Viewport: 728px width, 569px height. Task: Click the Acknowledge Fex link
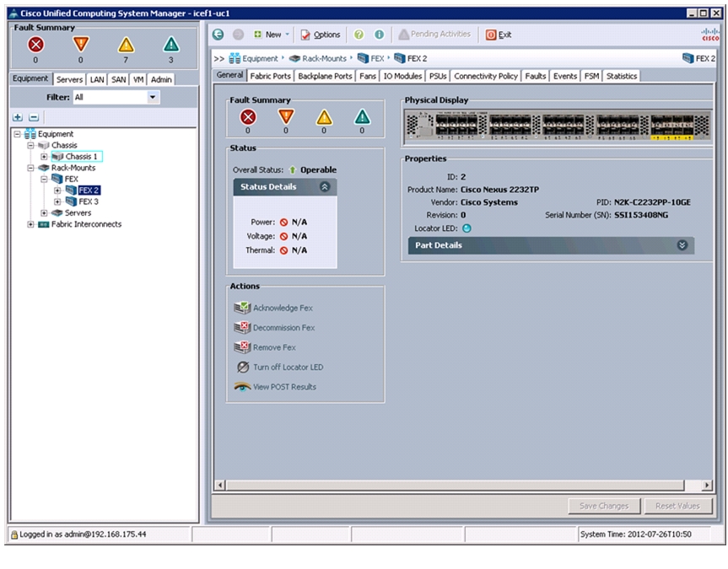pyautogui.click(x=283, y=308)
